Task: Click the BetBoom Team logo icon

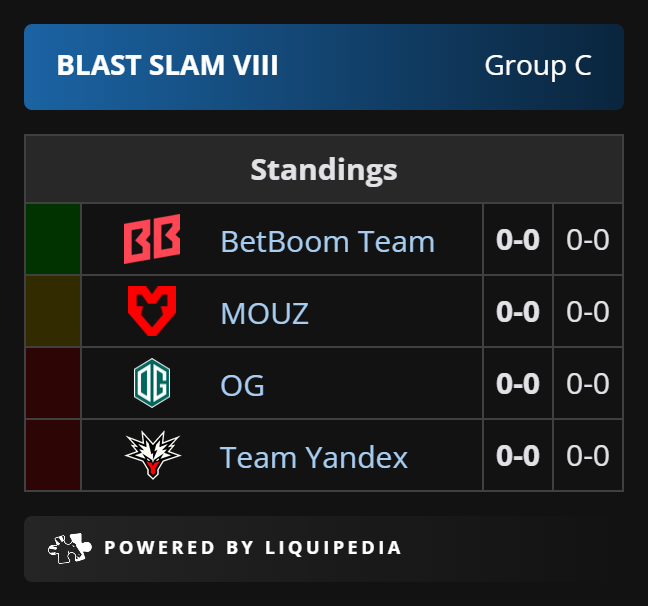Action: (x=152, y=239)
